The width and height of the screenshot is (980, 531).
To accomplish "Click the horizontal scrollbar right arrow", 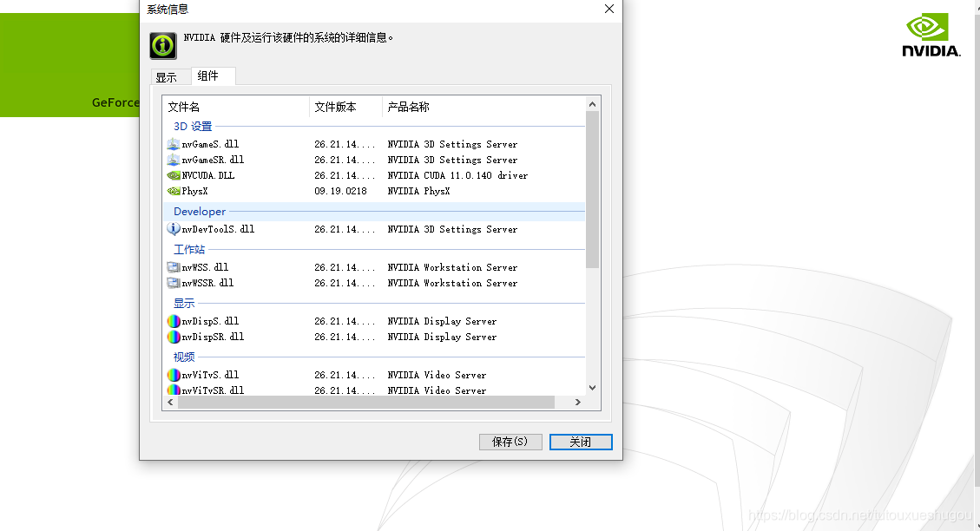I will pos(577,402).
